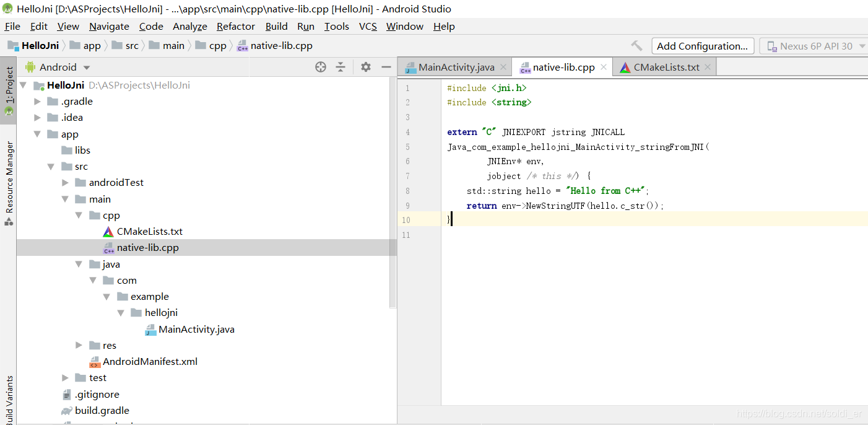Collapse the example package
The image size is (868, 425).
pos(107,297)
